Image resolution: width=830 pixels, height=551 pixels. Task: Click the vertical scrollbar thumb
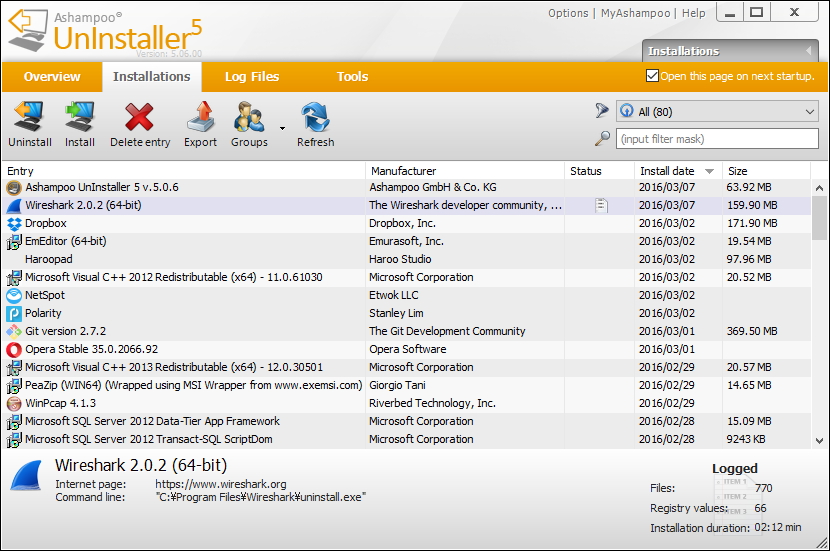pos(819,218)
